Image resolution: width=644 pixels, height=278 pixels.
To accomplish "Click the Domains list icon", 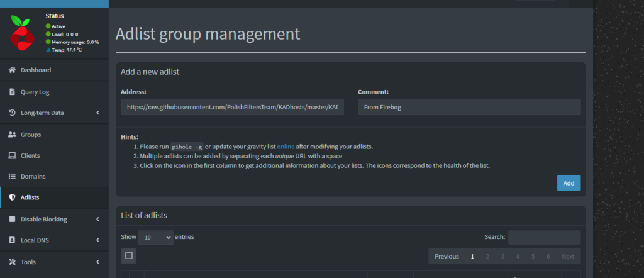I will [12, 177].
